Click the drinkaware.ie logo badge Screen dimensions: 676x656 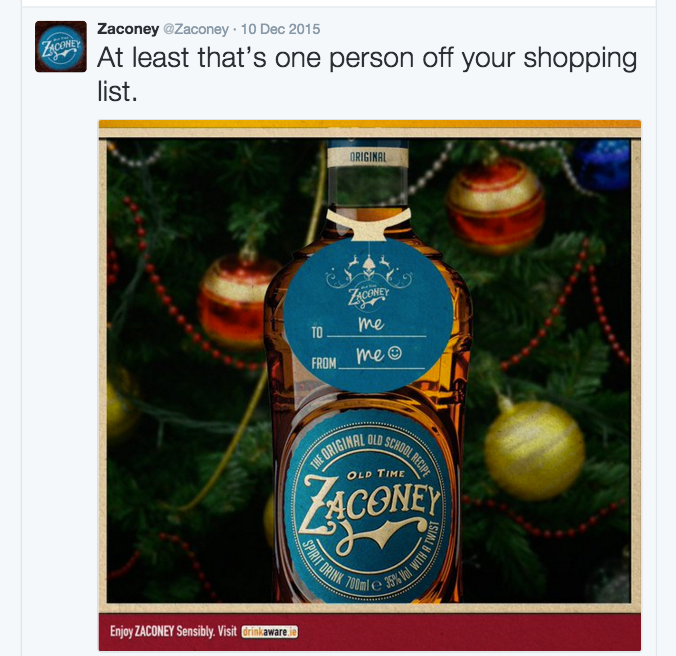pyautogui.click(x=269, y=632)
